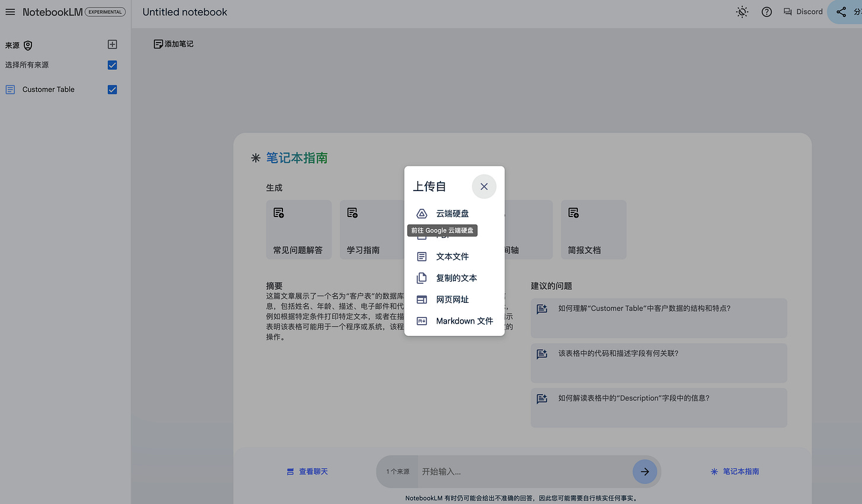This screenshot has width=862, height=504.
Task: Click the add source plus icon
Action: tap(112, 44)
